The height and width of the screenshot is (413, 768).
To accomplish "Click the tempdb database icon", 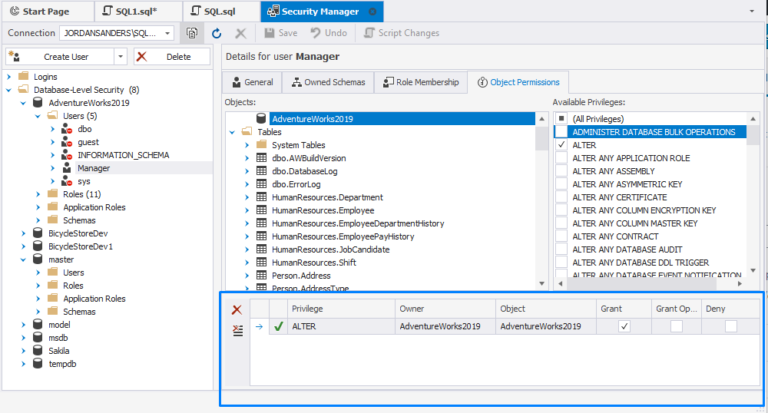I will tap(38, 364).
